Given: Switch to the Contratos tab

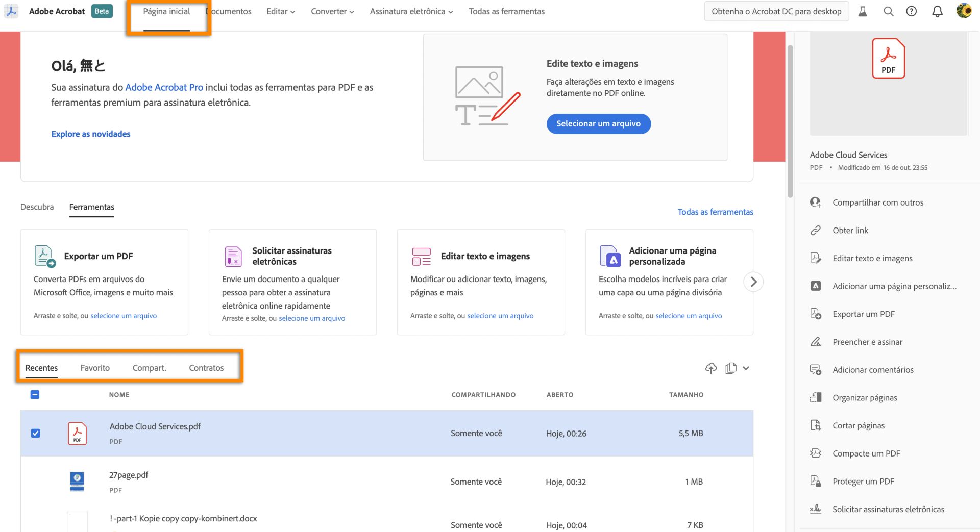Looking at the screenshot, I should pos(206,368).
